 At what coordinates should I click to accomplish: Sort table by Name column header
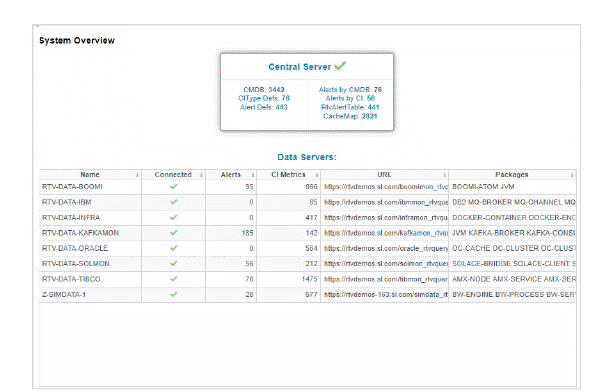[x=90, y=175]
